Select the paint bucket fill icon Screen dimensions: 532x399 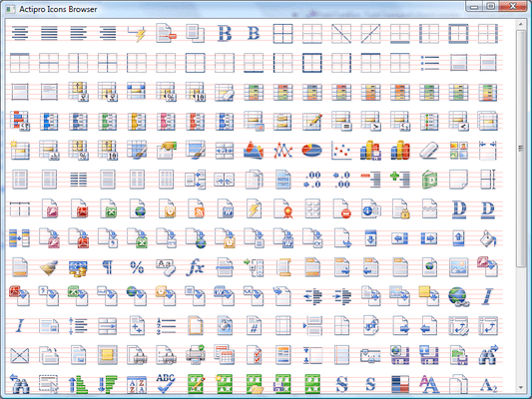[x=488, y=238]
